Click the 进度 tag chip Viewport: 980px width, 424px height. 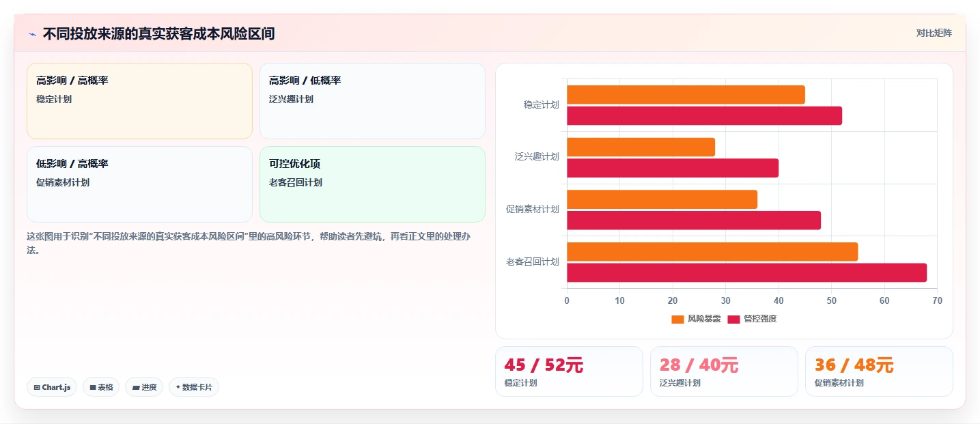144,387
